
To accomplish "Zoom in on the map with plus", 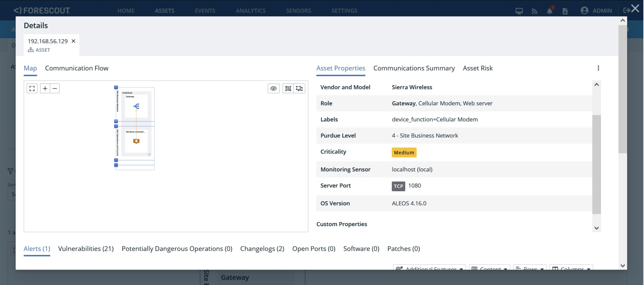I will click(x=45, y=88).
